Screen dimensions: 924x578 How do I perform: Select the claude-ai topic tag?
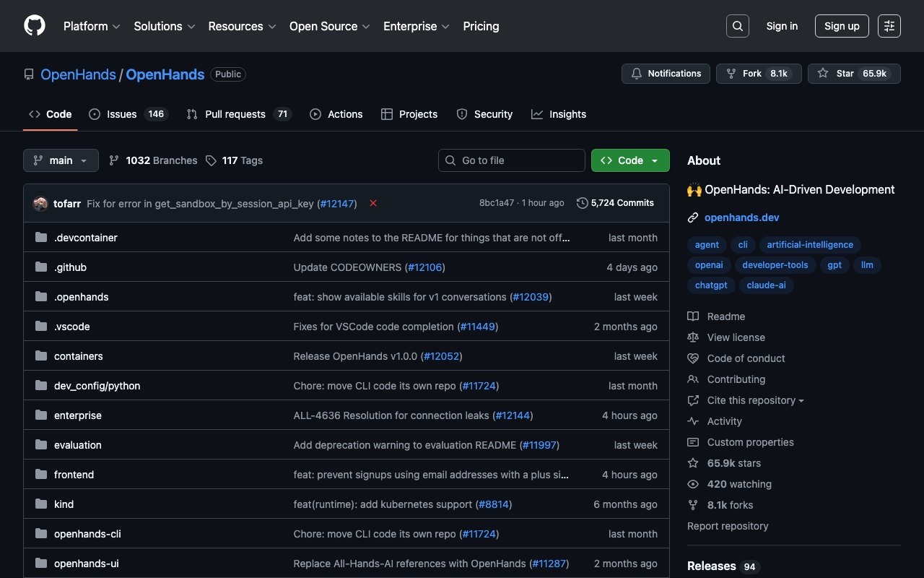pos(766,285)
